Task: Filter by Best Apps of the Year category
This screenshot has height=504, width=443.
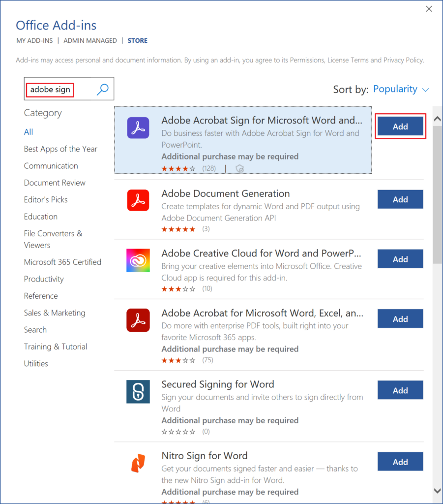Action: tap(60, 149)
